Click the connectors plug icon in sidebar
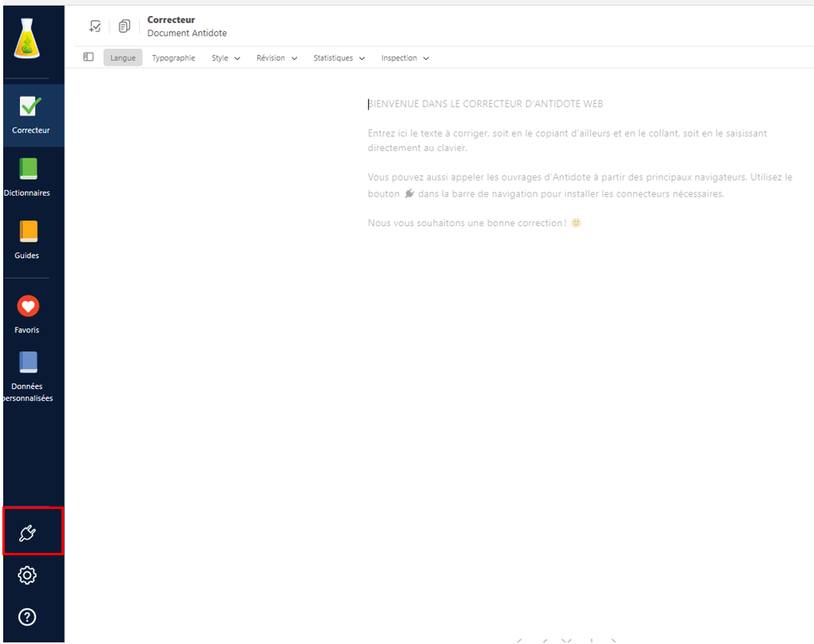The height and width of the screenshot is (644, 814). [x=27, y=533]
